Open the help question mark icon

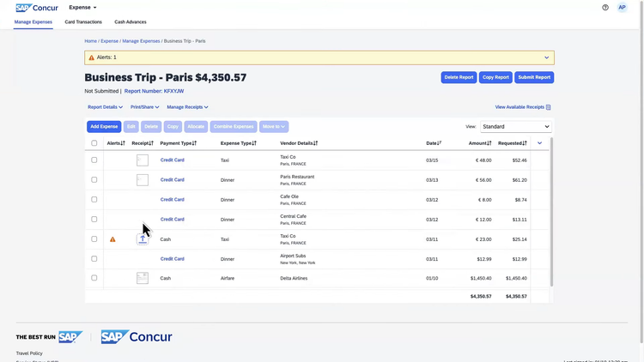point(605,8)
